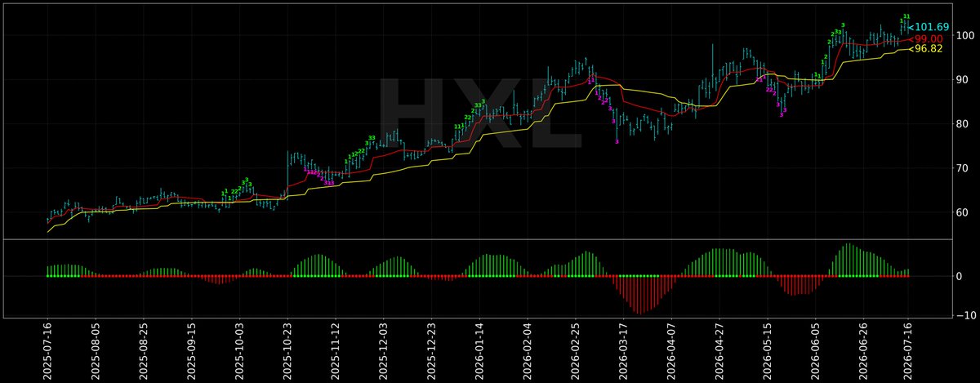Screen dimensions: 980x383
Task: Click the yellow 96.82 indicator value
Action: click(929, 49)
